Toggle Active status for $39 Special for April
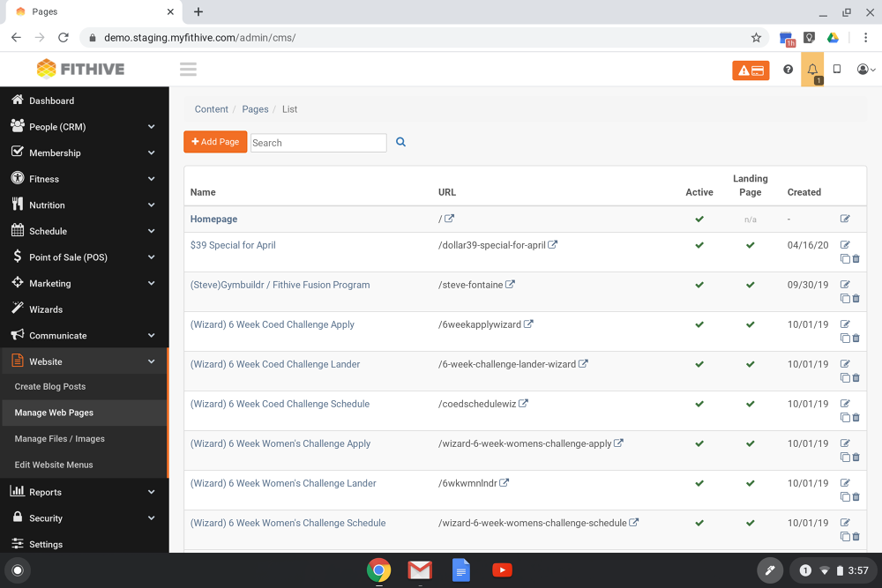 699,245
